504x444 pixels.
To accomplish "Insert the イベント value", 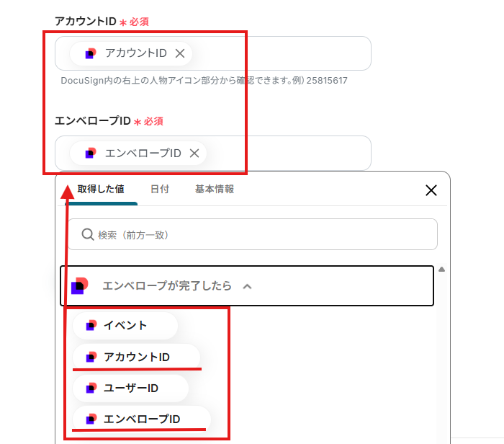I will 125,326.
